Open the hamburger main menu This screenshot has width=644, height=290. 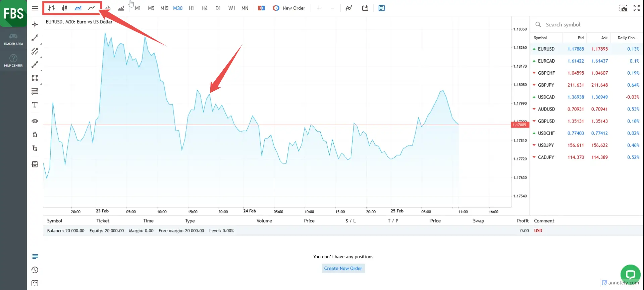pos(35,8)
